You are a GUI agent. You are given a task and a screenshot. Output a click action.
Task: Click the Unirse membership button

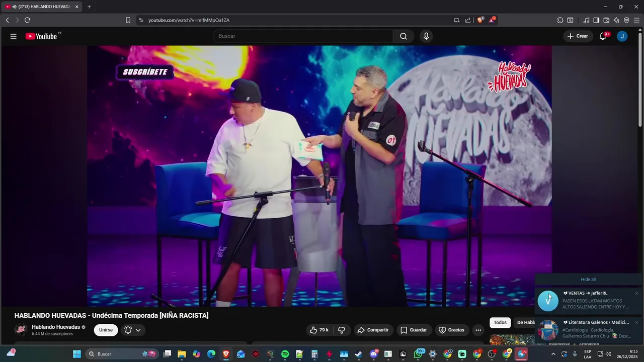point(106,330)
